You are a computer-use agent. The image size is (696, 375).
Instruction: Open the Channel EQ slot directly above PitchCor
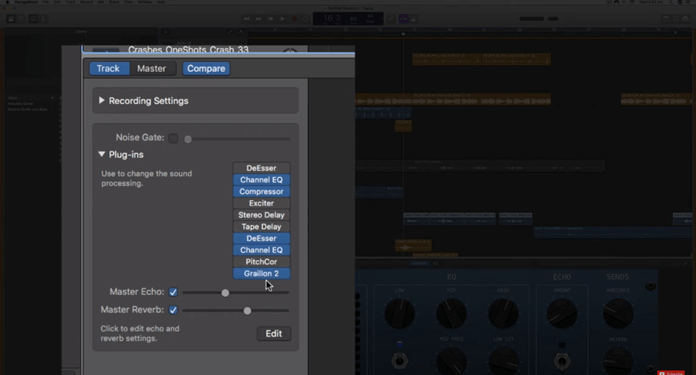[261, 250]
